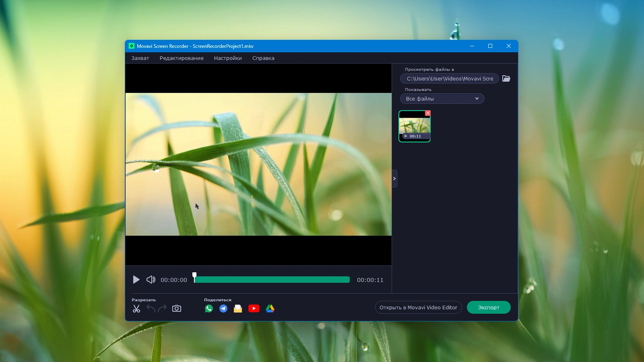Open the Редактирование menu

point(182,58)
